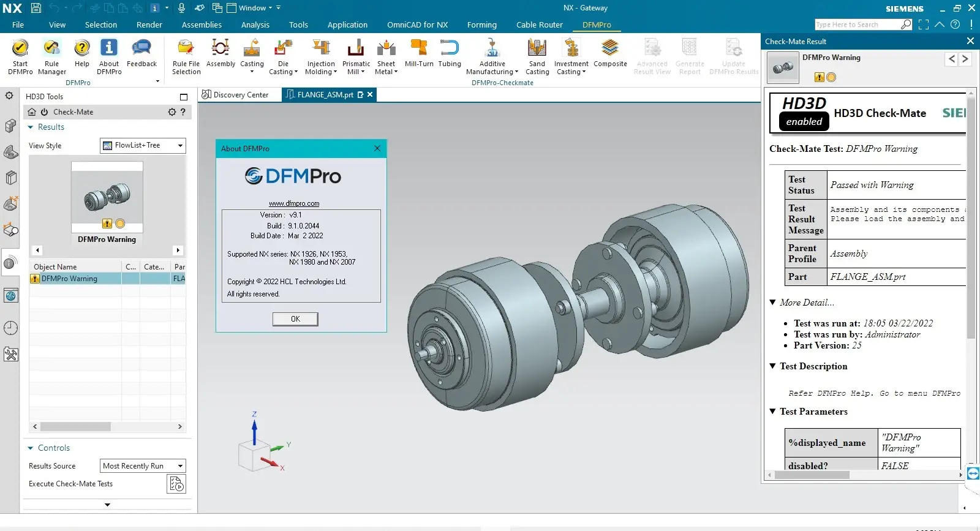Image resolution: width=980 pixels, height=531 pixels.
Task: Choose the Mill-Turn module
Action: click(x=419, y=53)
